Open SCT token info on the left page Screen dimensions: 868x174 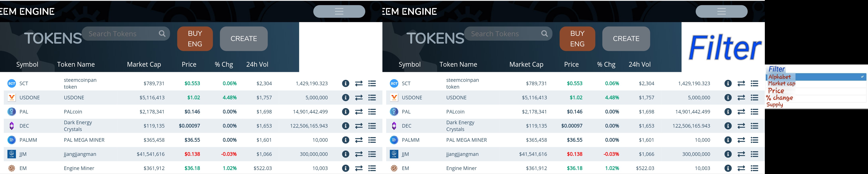click(x=345, y=83)
